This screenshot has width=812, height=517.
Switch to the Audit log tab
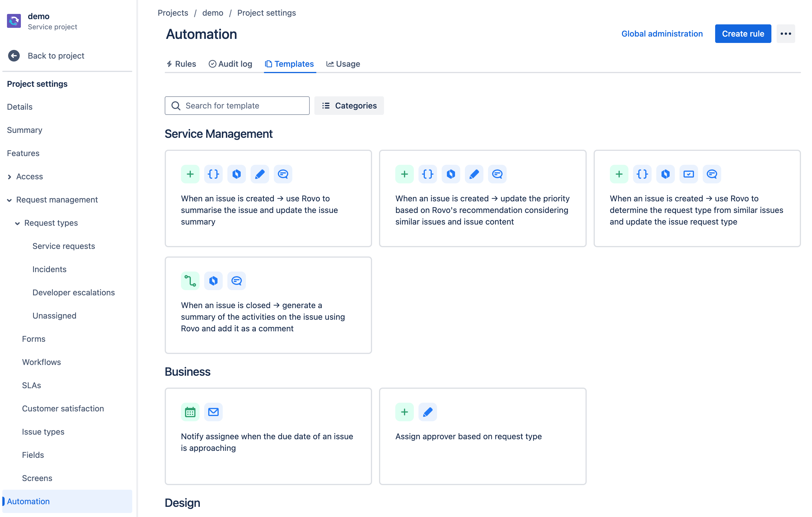[x=230, y=64]
